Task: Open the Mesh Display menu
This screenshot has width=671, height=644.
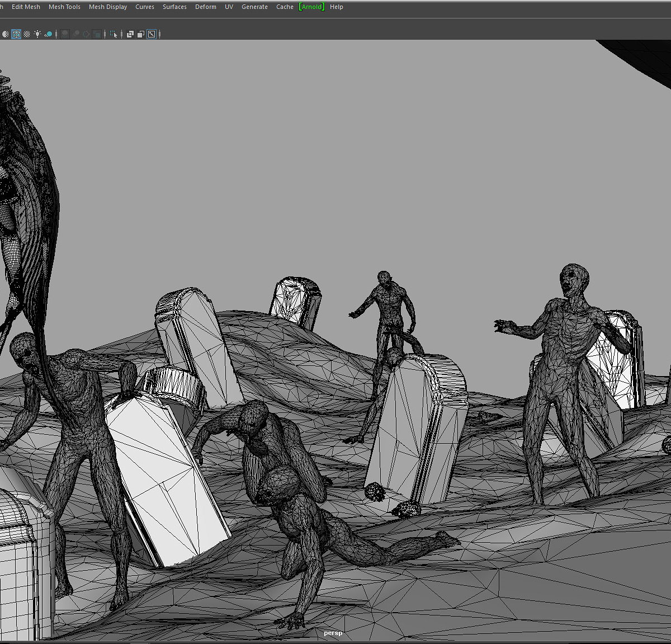Action: 108,7
